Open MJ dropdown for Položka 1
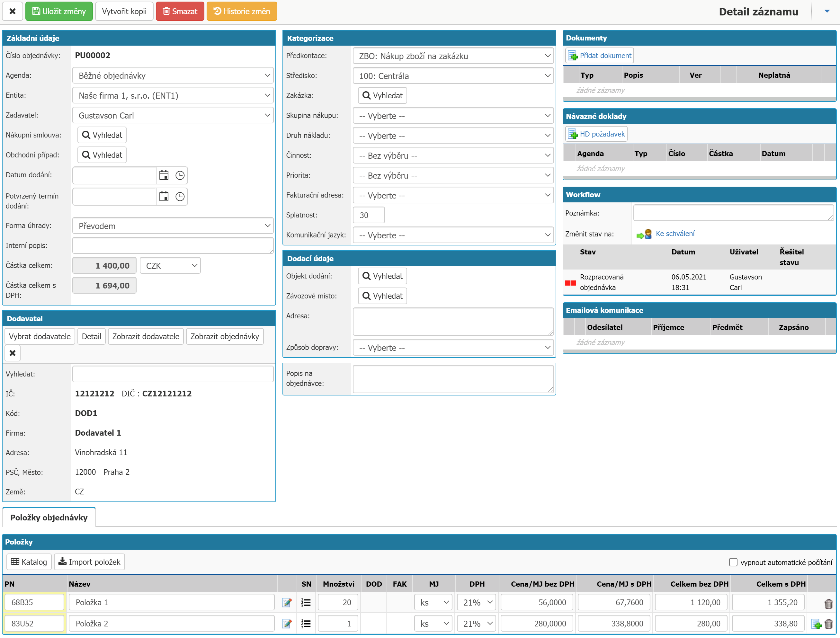The height and width of the screenshot is (638, 840). coord(433,602)
